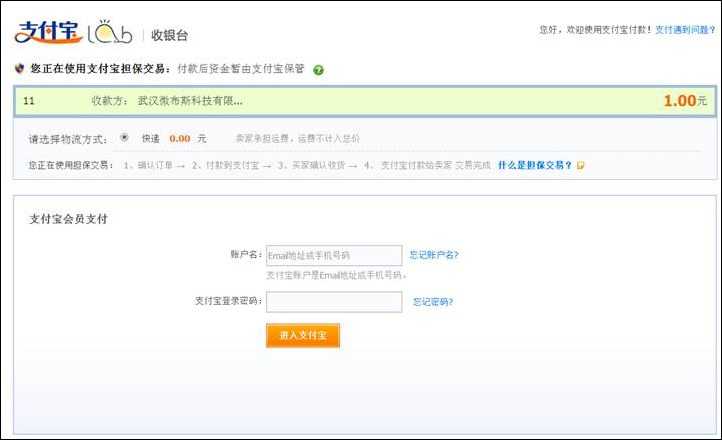Click the 0.00 shipping fee value
722x440 pixels.
[180, 139]
